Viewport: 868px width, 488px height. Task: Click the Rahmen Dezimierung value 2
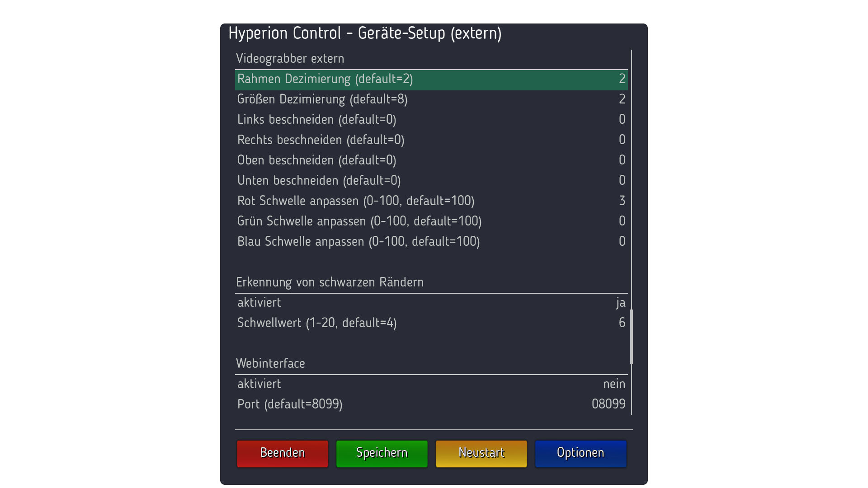(622, 79)
